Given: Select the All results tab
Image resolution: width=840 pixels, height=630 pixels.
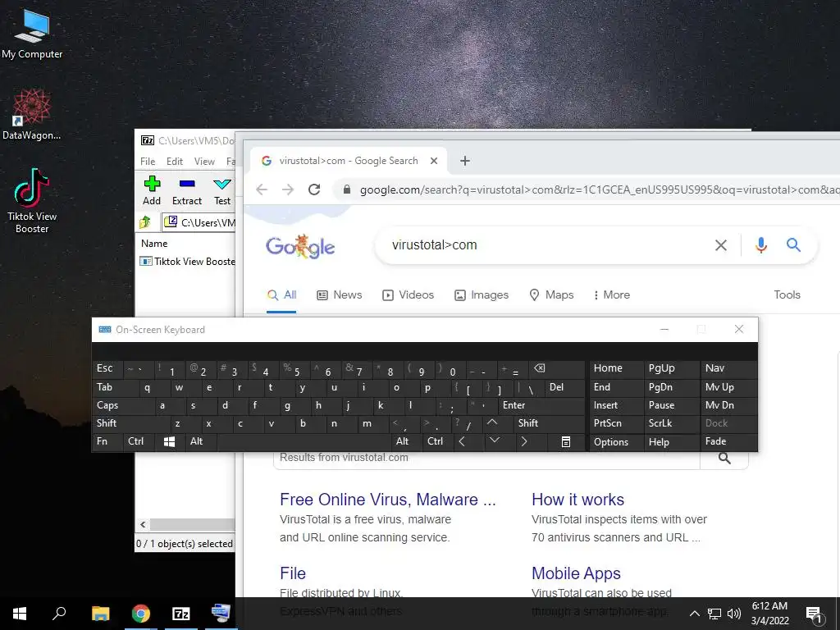Looking at the screenshot, I should pyautogui.click(x=282, y=295).
